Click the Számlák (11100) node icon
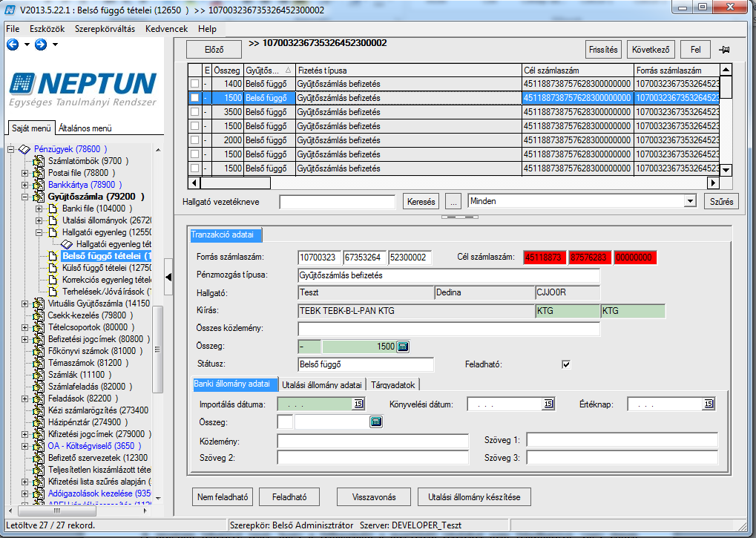Image resolution: width=756 pixels, height=538 pixels. pos(39,375)
